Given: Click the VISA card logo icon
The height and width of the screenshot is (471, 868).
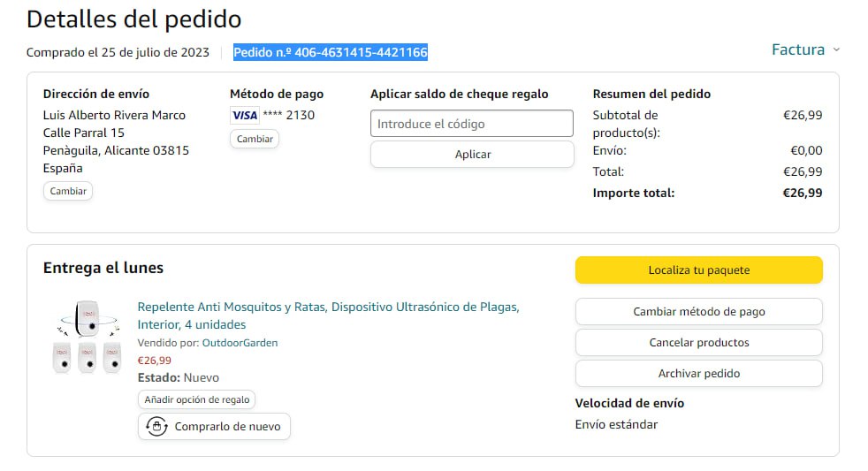Looking at the screenshot, I should coord(244,115).
